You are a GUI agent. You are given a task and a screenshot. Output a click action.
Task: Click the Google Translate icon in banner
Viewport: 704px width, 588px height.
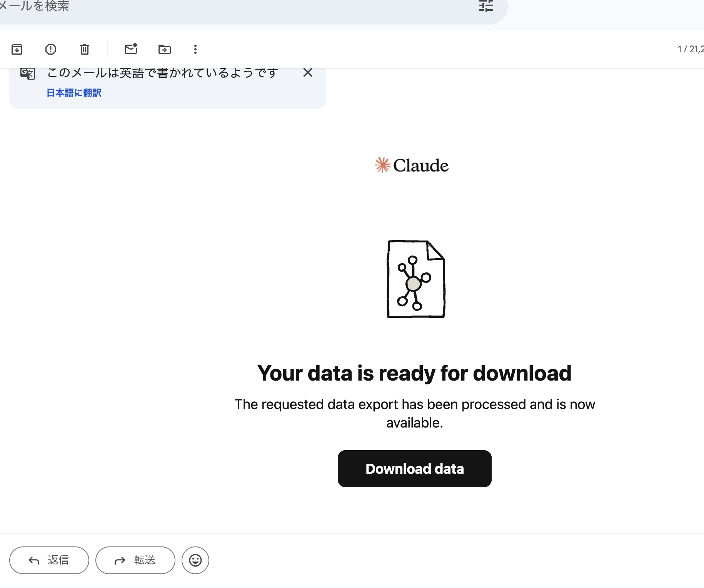(x=28, y=73)
